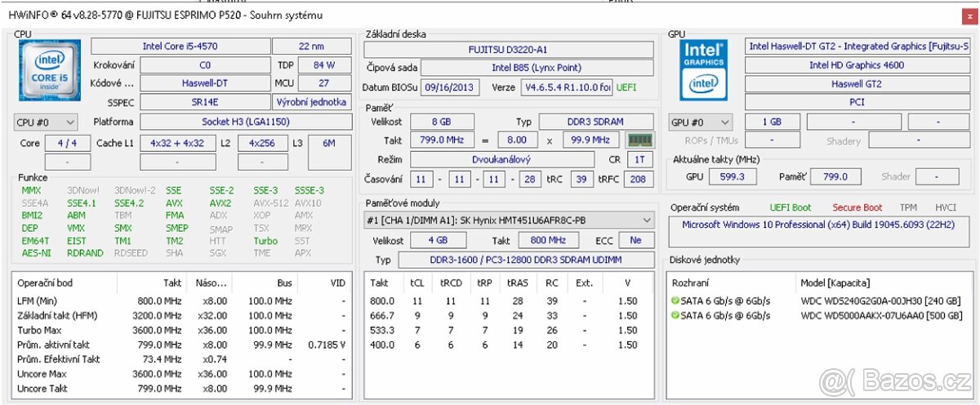This screenshot has width=980, height=405.
Task: Click the memory multiplier value 8.00
Action: point(517,140)
